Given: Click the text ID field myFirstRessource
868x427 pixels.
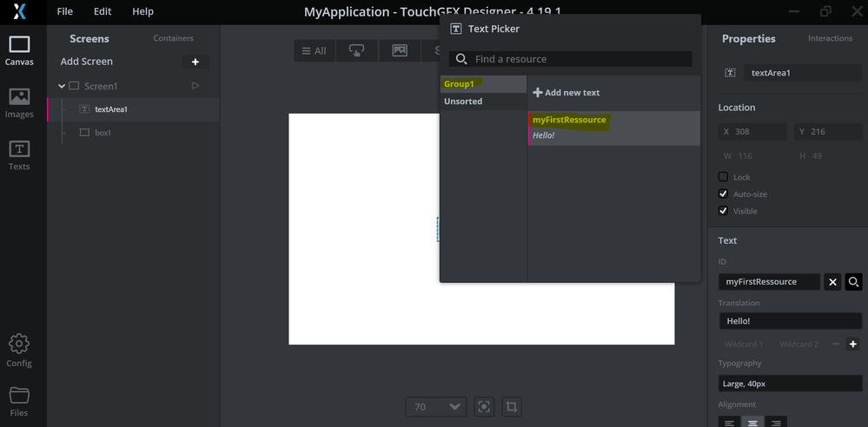Looking at the screenshot, I should click(x=770, y=282).
